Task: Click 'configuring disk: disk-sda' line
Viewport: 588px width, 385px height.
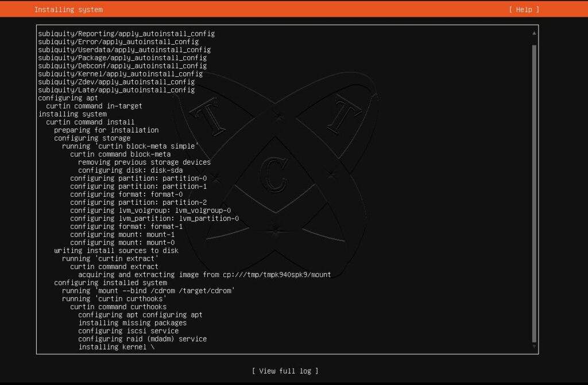Action: 130,170
